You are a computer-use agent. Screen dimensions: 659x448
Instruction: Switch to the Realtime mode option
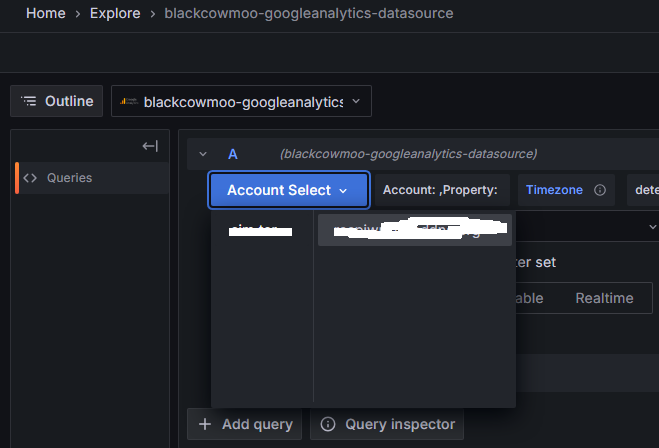[x=604, y=298]
